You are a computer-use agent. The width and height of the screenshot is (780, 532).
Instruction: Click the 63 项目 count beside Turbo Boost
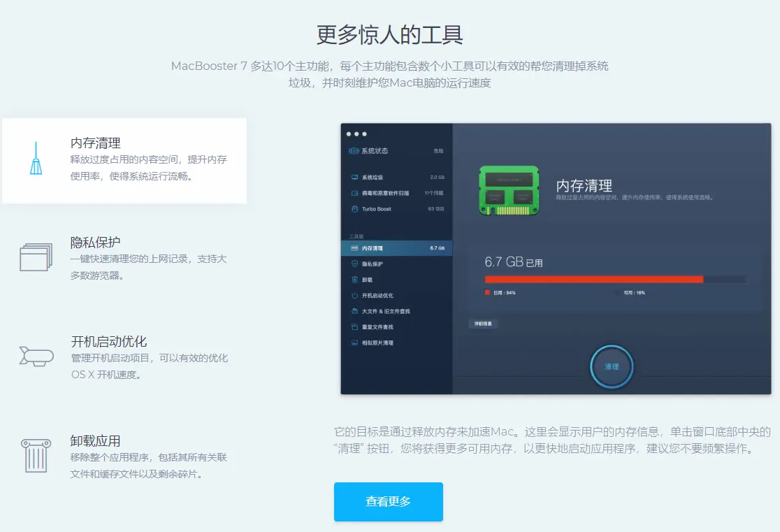pyautogui.click(x=436, y=209)
